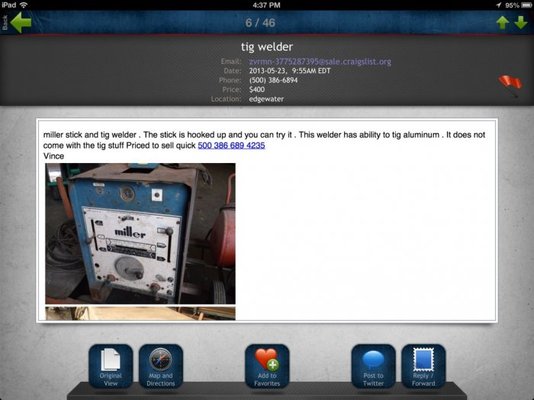534x400 pixels.
Task: Post listing to Twitter
Action: click(x=373, y=366)
